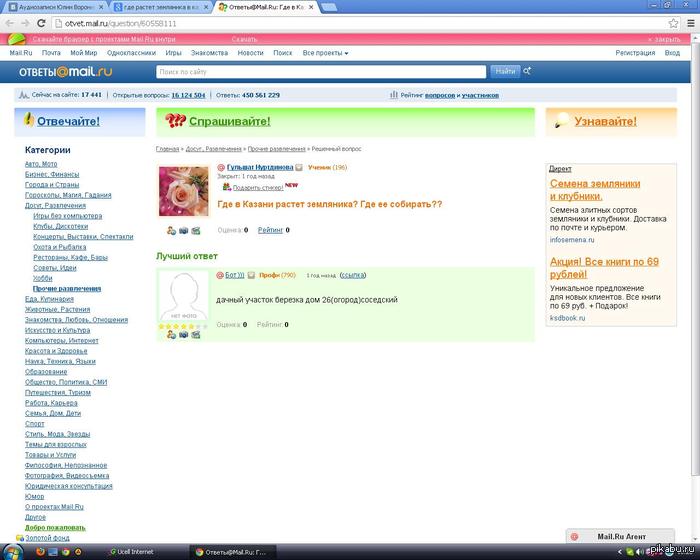Open Новости in the top navigation

250,53
